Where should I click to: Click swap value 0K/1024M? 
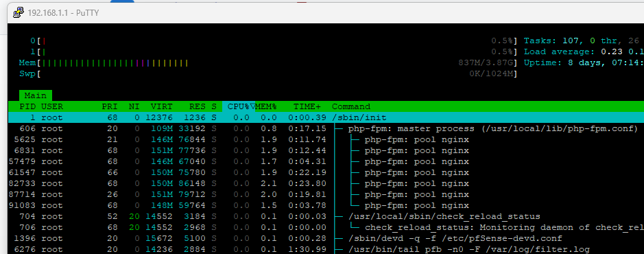491,74
